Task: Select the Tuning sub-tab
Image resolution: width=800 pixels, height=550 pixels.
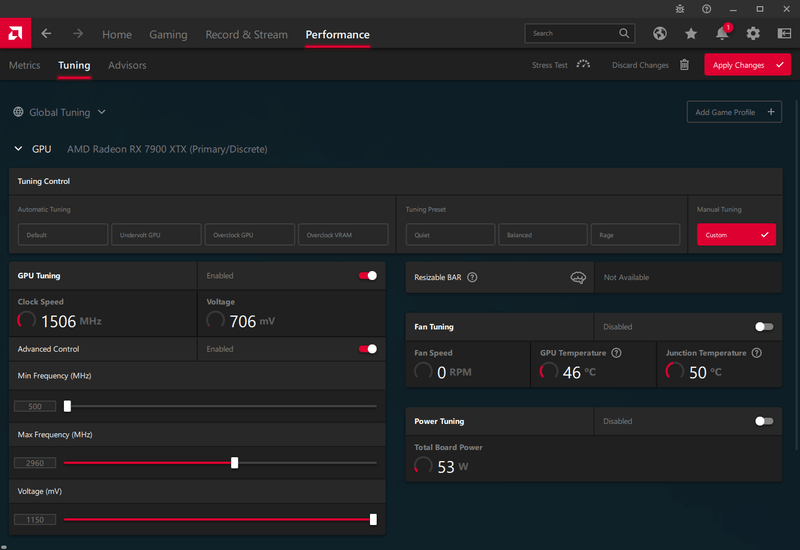Action: 74,65
